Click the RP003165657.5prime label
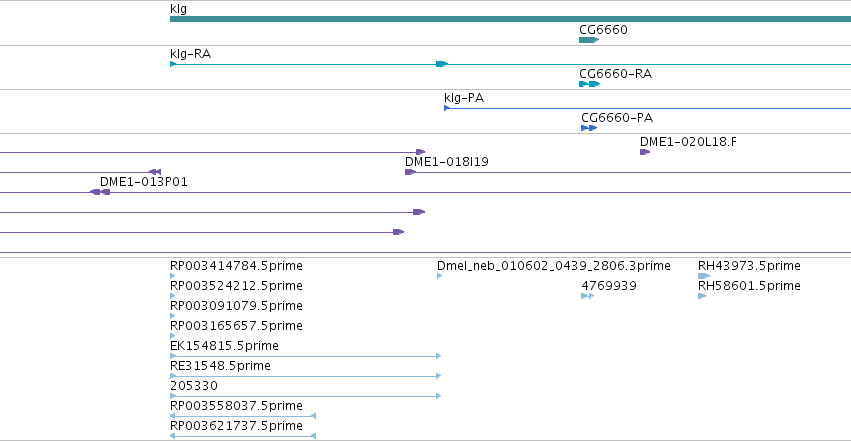This screenshot has width=851, height=441. pos(236,326)
